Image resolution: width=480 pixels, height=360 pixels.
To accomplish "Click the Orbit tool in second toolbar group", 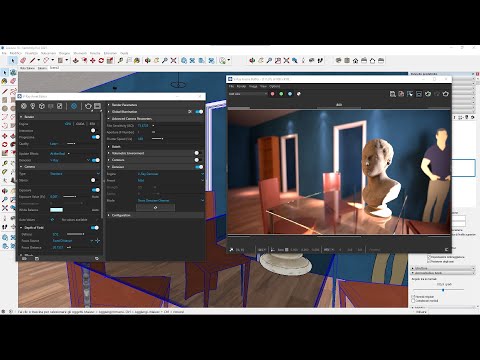I will click(x=252, y=60).
